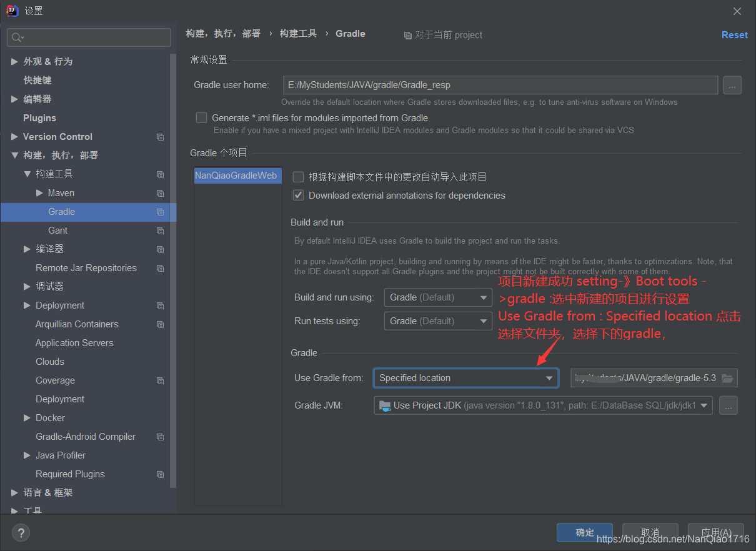Viewport: 756px width, 551px height.
Task: Click browse button next to Gradle JVM
Action: tap(729, 405)
